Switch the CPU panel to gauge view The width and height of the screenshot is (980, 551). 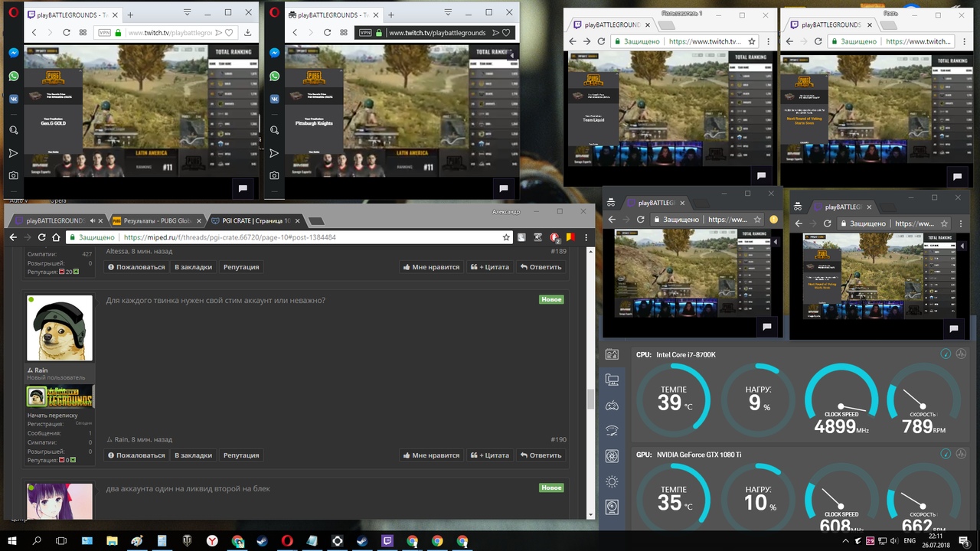946,354
